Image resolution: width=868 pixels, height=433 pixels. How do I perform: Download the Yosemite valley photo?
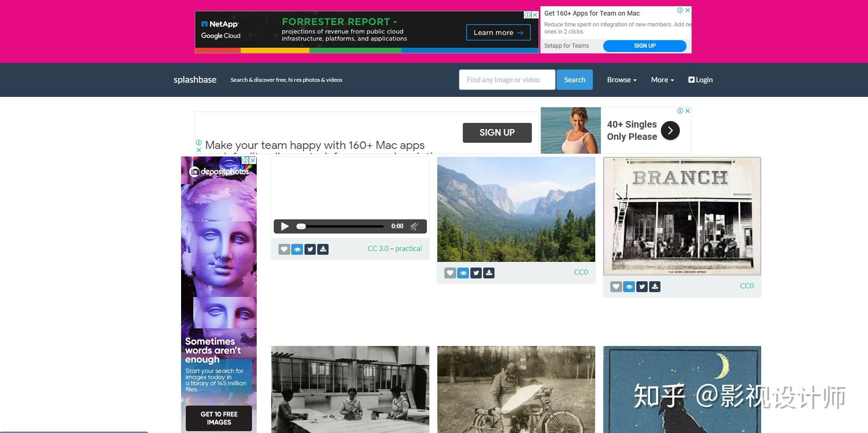(x=489, y=273)
